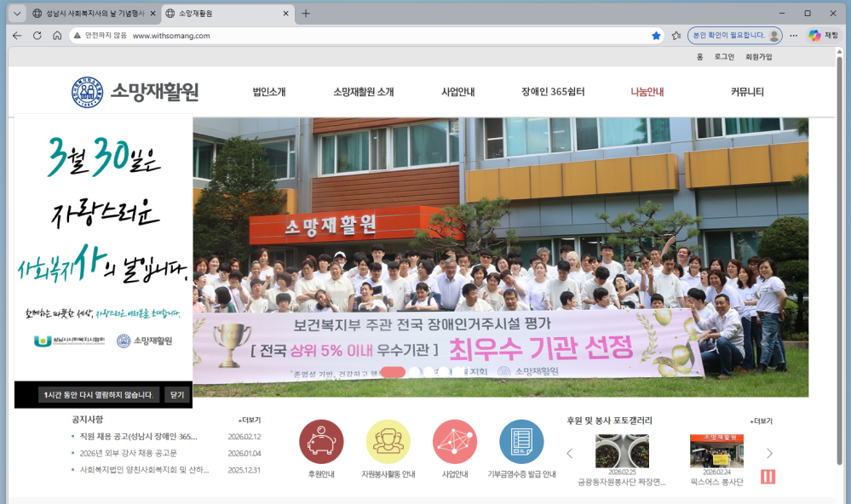Open the 법인소개 menu
This screenshot has height=504, width=851.
tap(269, 92)
